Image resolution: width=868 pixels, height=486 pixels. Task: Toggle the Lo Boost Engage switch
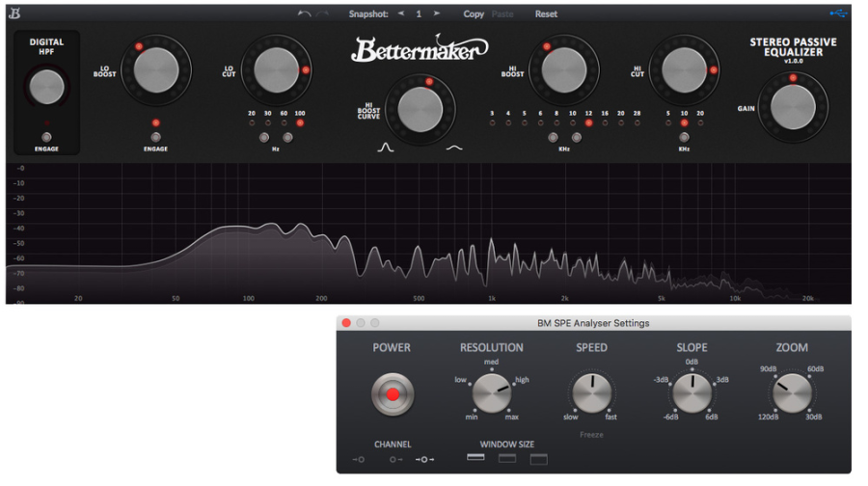pyautogui.click(x=155, y=137)
